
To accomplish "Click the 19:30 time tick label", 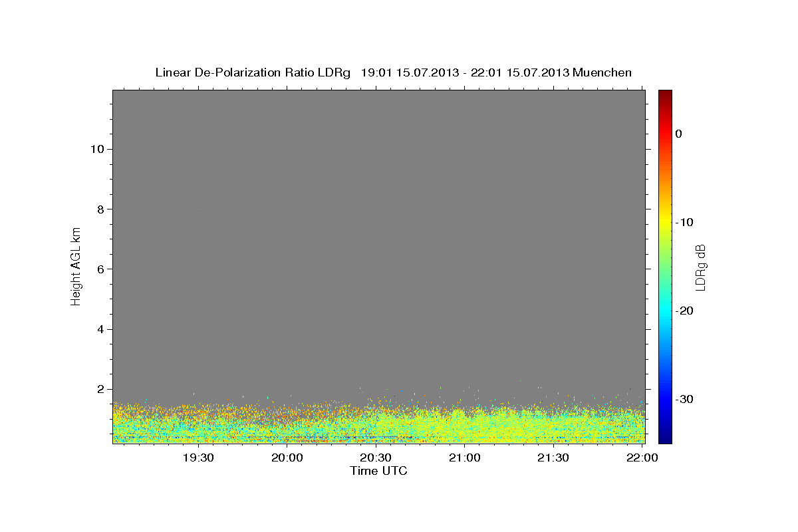I will pos(198,458).
